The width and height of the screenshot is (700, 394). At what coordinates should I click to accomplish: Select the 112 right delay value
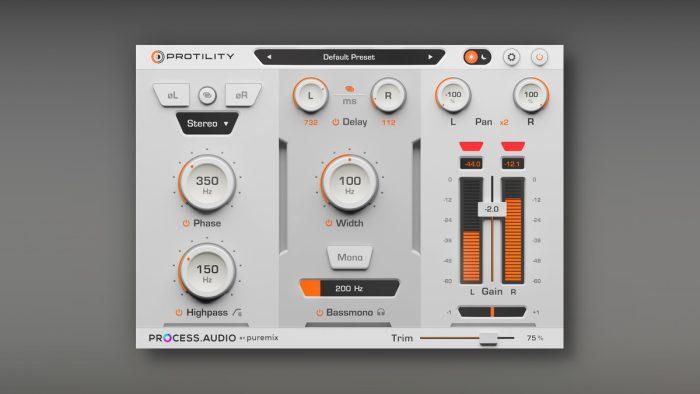click(388, 122)
